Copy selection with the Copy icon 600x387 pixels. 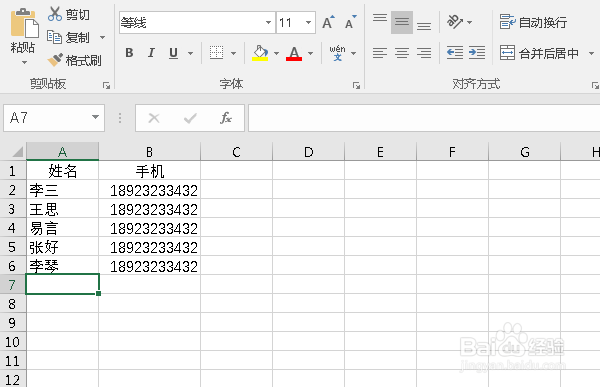54,37
